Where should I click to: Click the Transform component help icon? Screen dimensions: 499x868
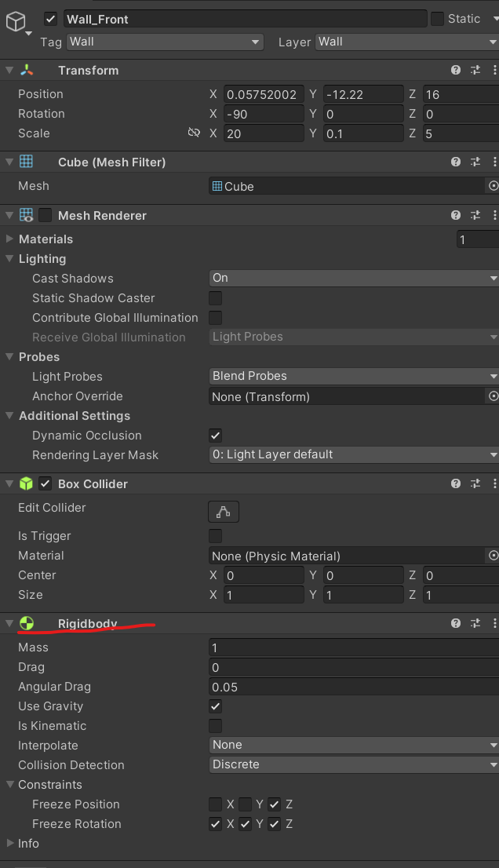456,71
